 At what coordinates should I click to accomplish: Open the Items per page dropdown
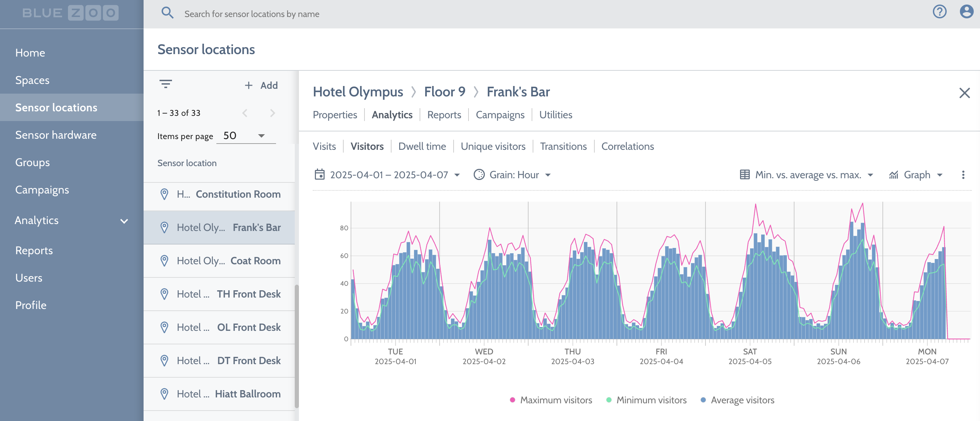click(246, 136)
